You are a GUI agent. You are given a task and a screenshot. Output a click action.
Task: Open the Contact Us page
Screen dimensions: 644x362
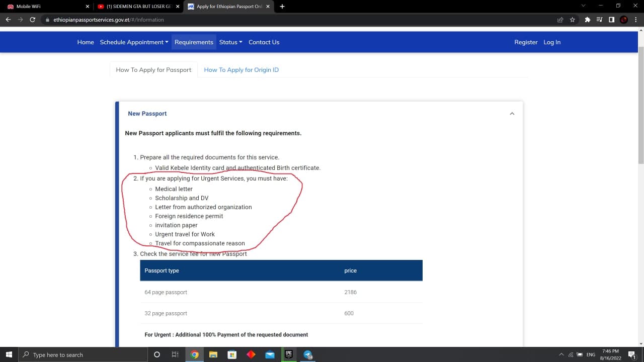pos(264,42)
